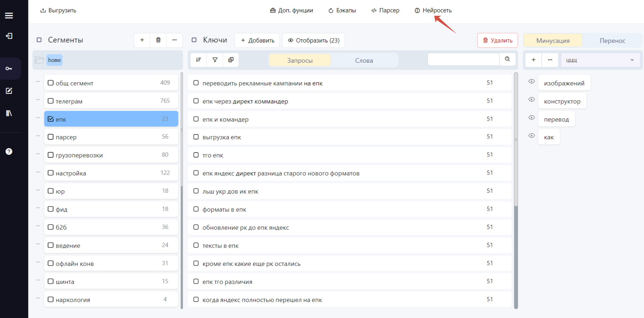Uncheck the 'епк' segment checkbox
The image size is (644, 318).
51,119
